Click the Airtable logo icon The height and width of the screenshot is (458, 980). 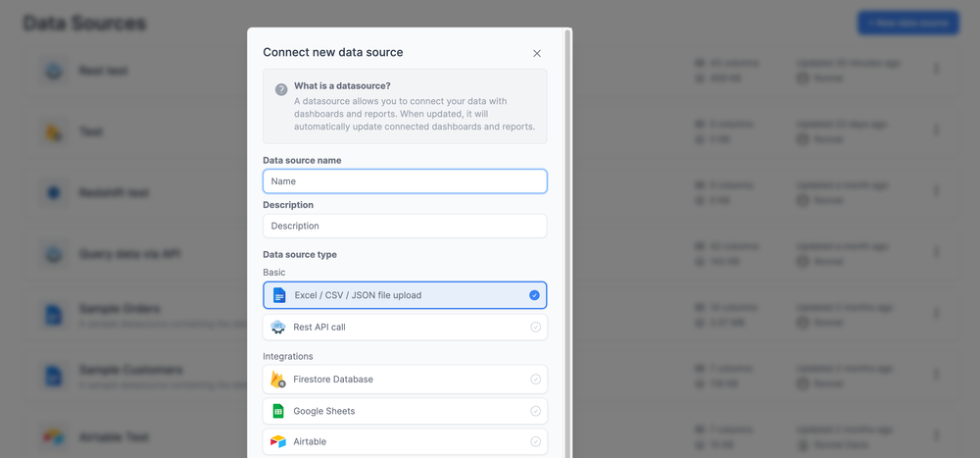click(278, 442)
